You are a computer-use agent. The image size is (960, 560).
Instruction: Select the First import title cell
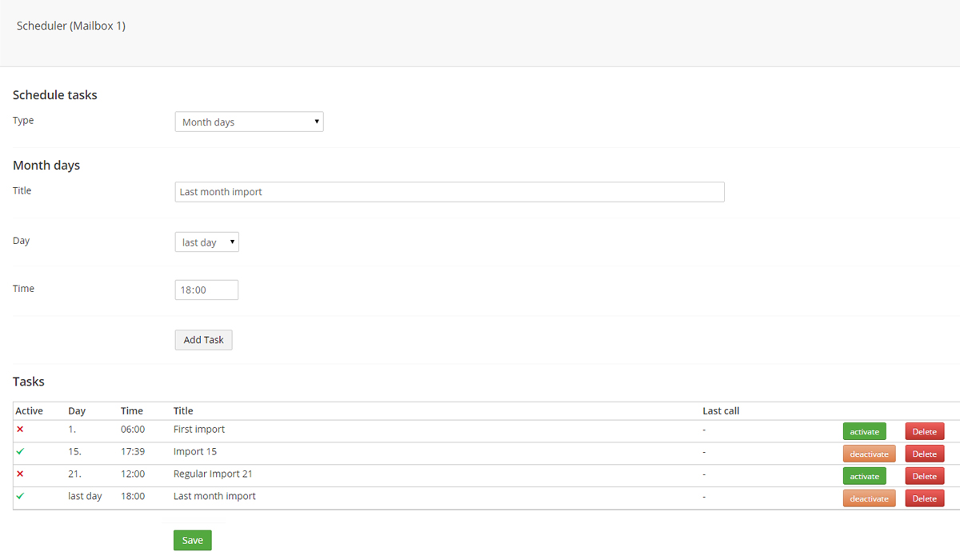click(x=199, y=430)
